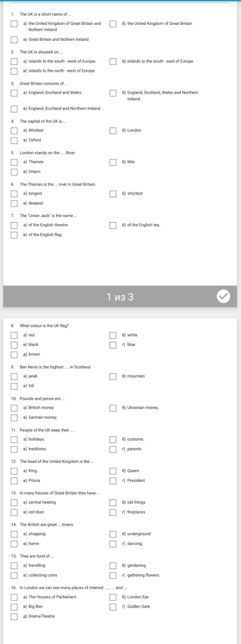Tick the 'London Eye' checkbox
Viewport: 241px width, 644px height.
pyautogui.click(x=113, y=597)
